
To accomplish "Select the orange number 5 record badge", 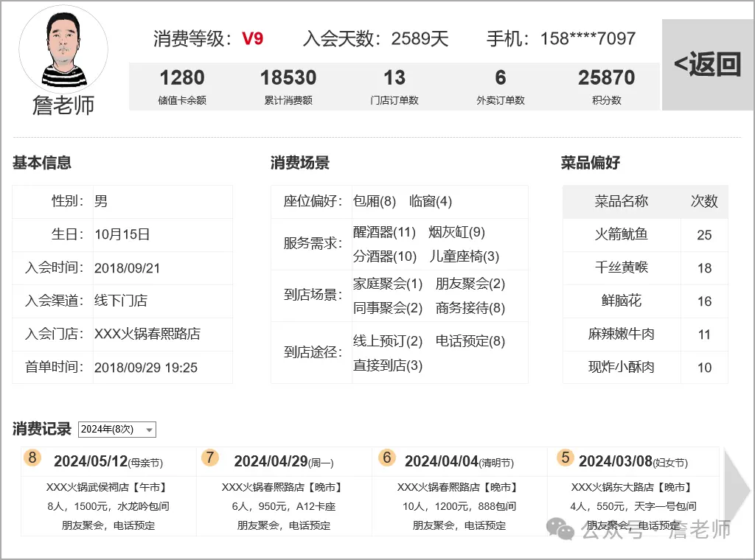I will pos(565,458).
